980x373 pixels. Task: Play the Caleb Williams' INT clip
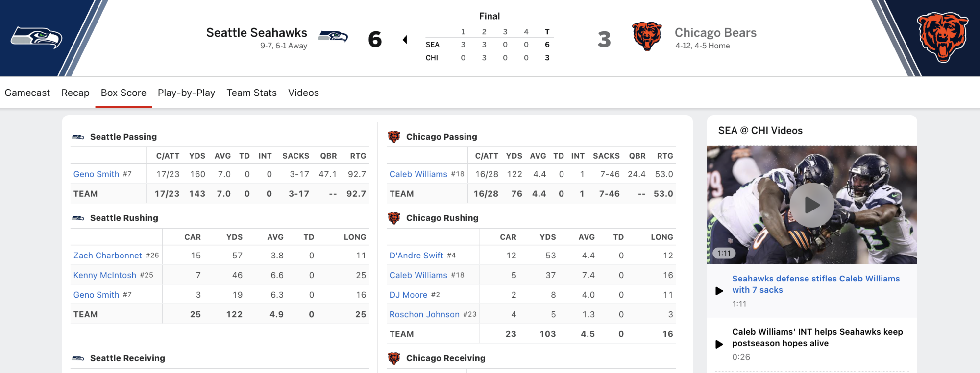point(719,344)
